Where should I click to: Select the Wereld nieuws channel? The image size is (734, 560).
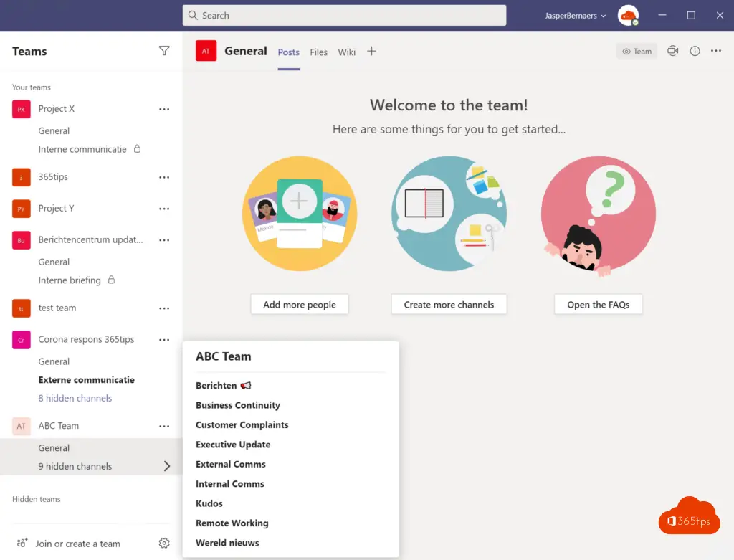click(227, 543)
